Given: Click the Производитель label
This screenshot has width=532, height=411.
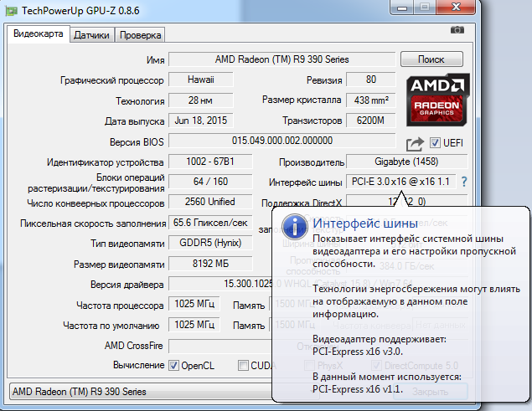Looking at the screenshot, I should click(x=312, y=162).
